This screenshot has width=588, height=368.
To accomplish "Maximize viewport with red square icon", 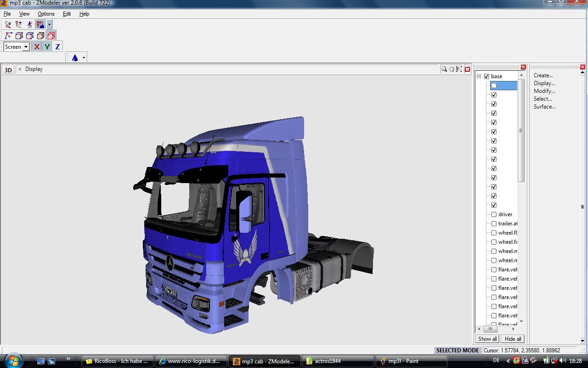I will (467, 69).
